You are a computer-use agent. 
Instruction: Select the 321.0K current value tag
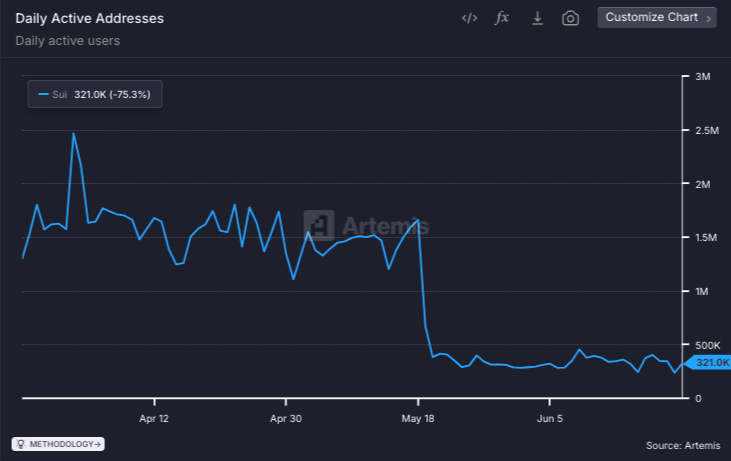[x=709, y=362]
